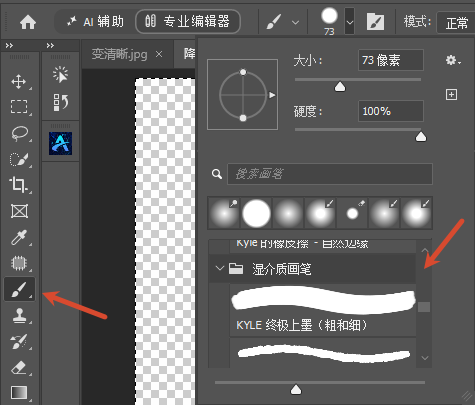475x405 pixels.
Task: Switch to 专业编辑器 mode
Action: click(188, 22)
